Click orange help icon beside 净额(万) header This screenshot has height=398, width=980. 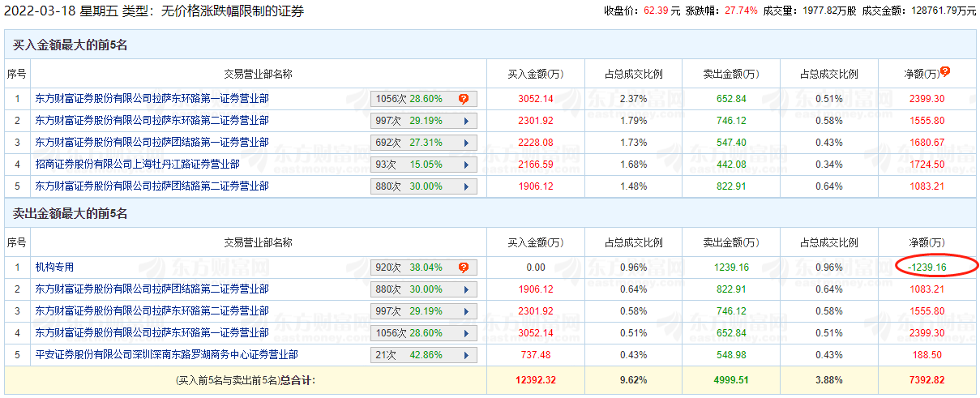pos(945,71)
